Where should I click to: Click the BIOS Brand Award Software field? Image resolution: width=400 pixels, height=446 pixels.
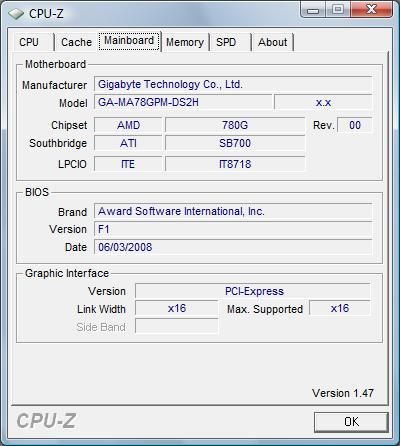(233, 211)
